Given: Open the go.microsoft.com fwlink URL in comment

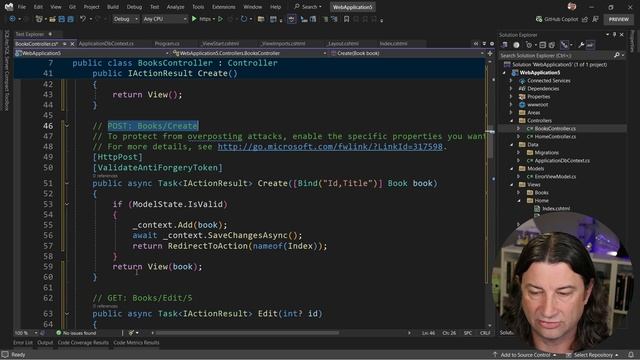Looking at the screenshot, I should click(330, 147).
